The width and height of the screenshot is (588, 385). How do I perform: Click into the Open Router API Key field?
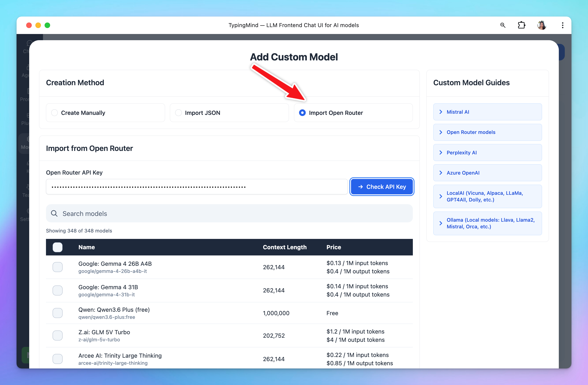pyautogui.click(x=197, y=187)
